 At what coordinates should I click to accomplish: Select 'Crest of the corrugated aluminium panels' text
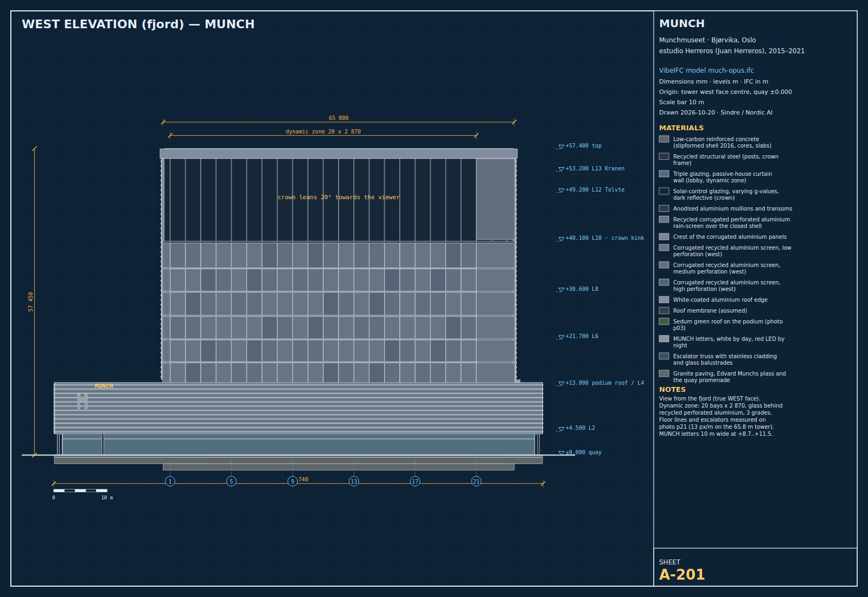pyautogui.click(x=730, y=237)
